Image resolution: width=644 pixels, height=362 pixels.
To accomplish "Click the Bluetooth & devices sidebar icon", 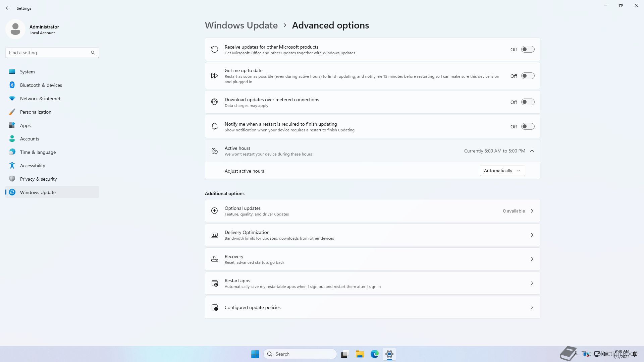I will 12,85.
